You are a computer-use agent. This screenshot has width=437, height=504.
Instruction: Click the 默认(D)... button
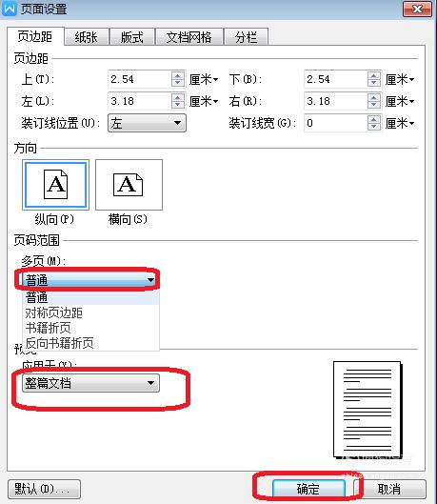[x=44, y=489]
